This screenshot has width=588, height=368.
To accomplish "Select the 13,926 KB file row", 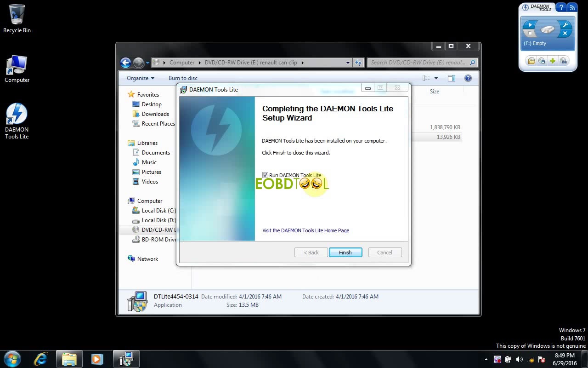I will (437, 137).
